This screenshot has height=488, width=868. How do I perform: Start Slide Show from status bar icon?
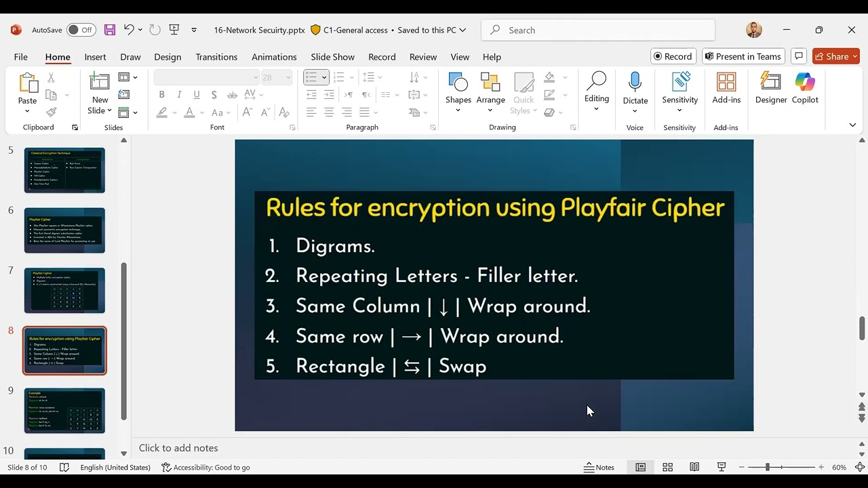pos(722,467)
